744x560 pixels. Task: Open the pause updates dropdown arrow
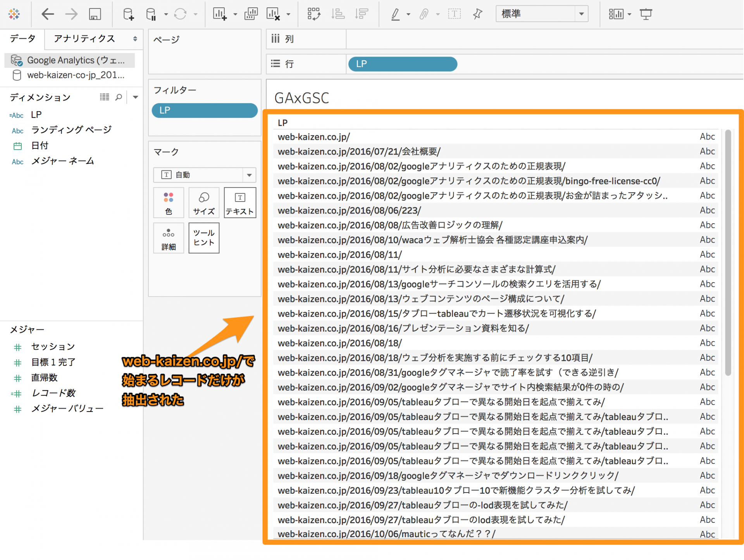[166, 14]
